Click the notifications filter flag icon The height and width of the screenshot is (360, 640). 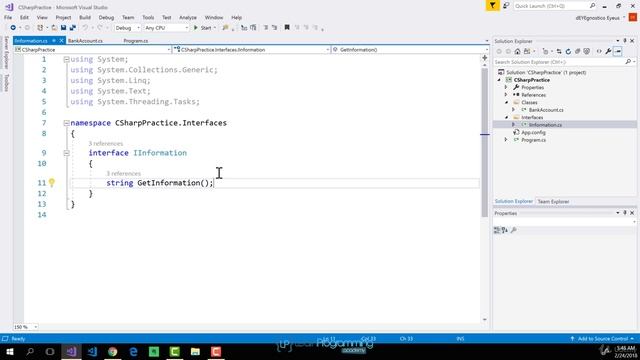493,6
